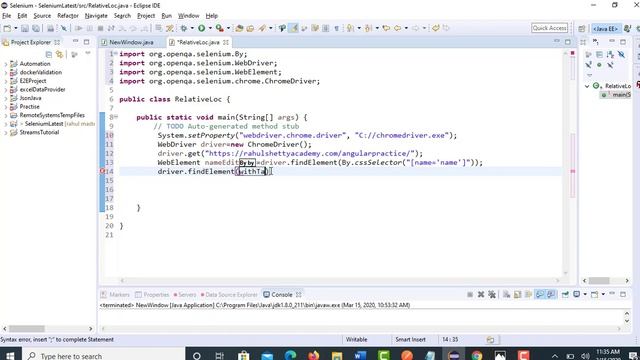This screenshot has width=640, height=360.
Task: Click the Save All toolbar icon
Action: (x=36, y=28)
